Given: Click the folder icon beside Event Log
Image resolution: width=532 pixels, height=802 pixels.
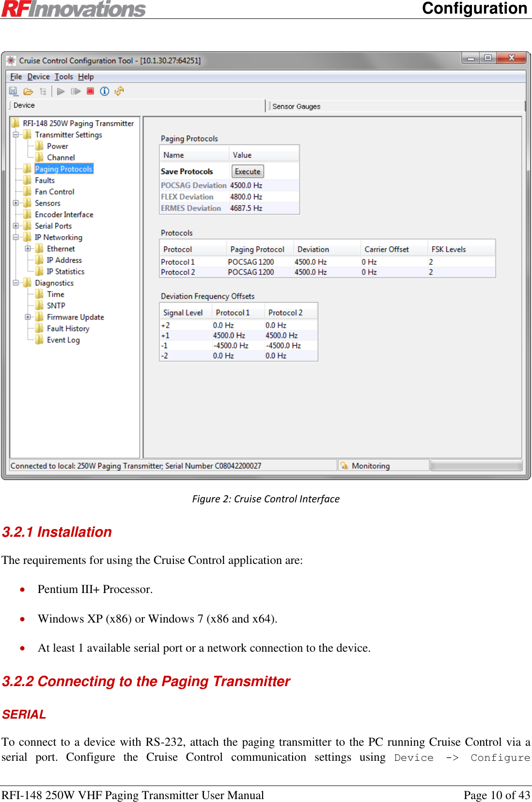Looking at the screenshot, I should click(x=40, y=339).
